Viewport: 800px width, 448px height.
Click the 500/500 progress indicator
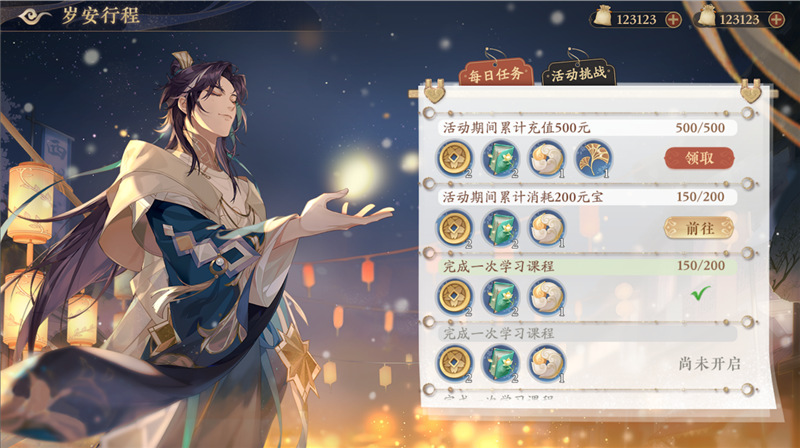(700, 128)
